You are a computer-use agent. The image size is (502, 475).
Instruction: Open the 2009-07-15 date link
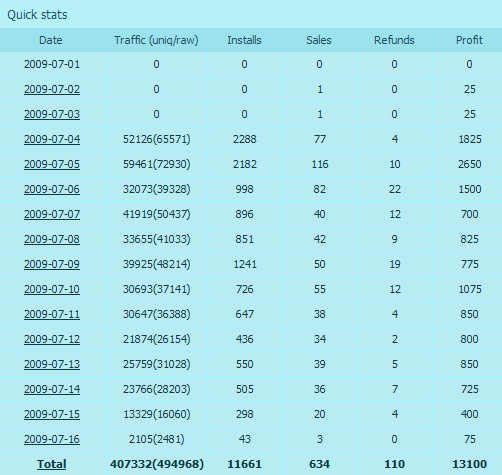click(52, 414)
